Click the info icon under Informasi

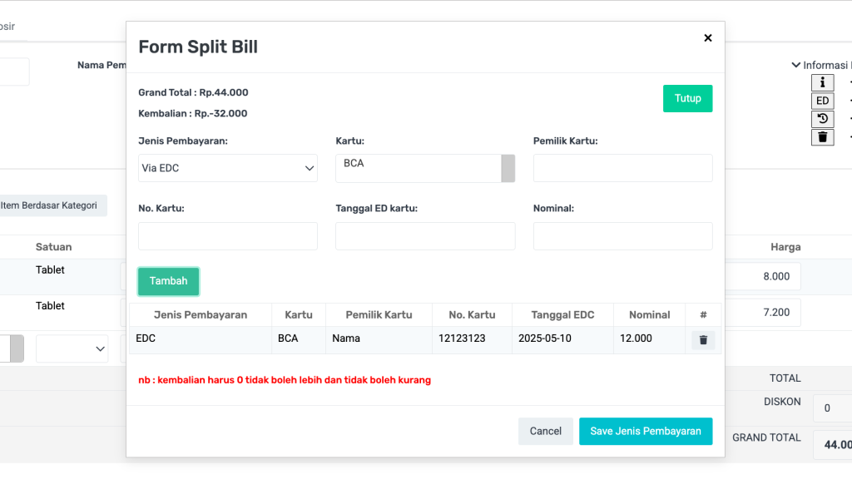(822, 82)
